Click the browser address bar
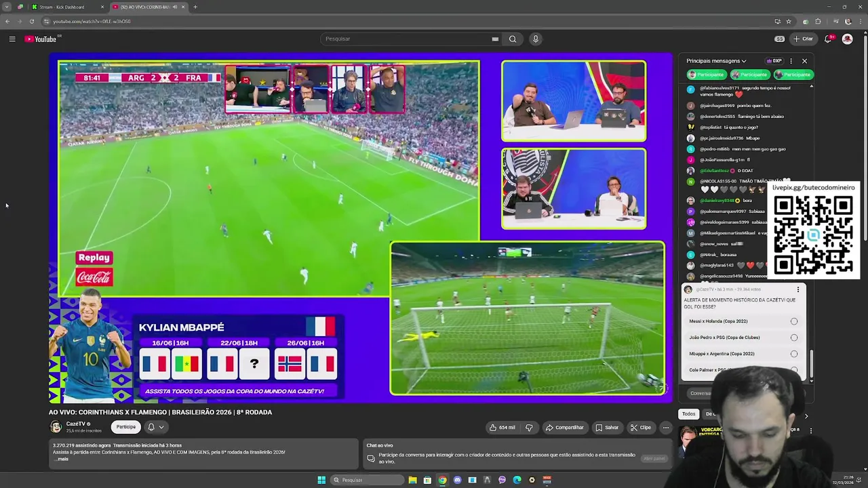Viewport: 868px width, 488px height. (x=407, y=21)
